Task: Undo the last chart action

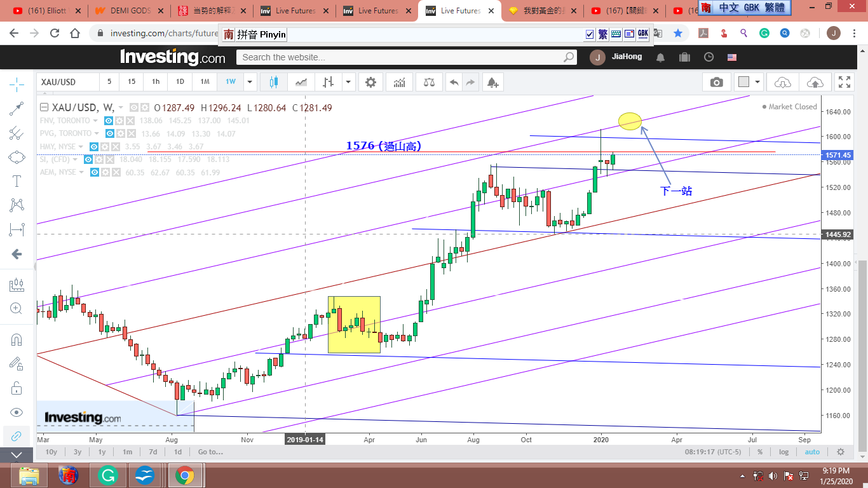Action: pyautogui.click(x=454, y=82)
